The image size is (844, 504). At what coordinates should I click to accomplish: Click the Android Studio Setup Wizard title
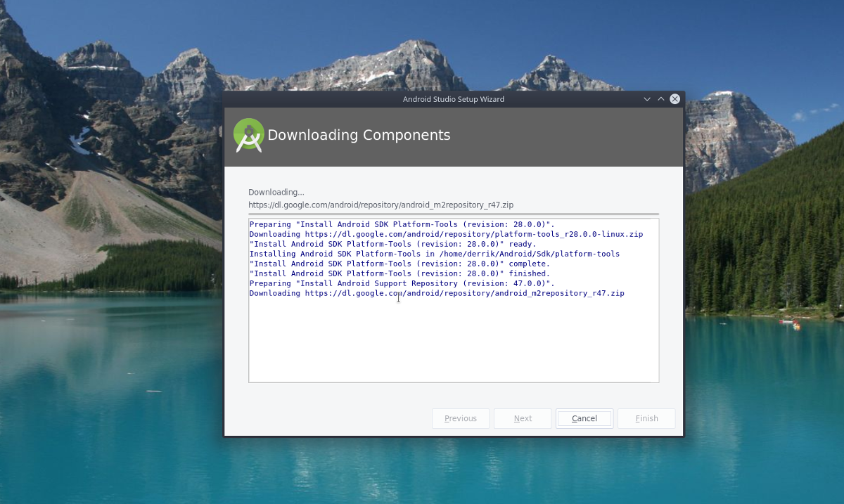coord(454,99)
